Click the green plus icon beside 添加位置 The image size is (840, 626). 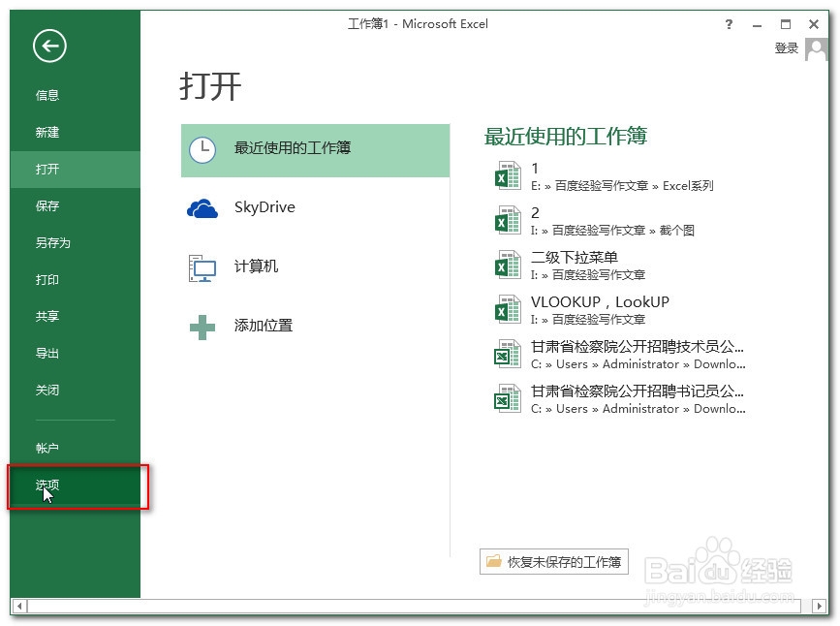(x=202, y=327)
